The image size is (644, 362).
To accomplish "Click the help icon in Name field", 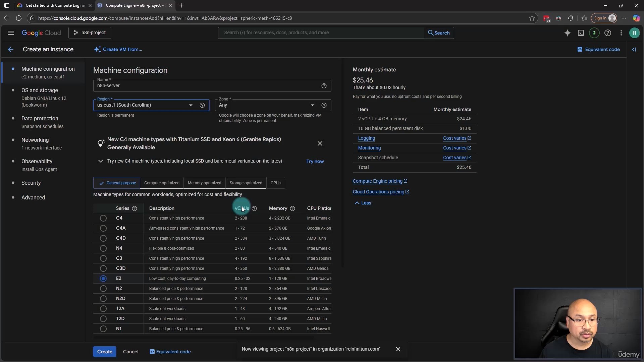I will 324,86.
